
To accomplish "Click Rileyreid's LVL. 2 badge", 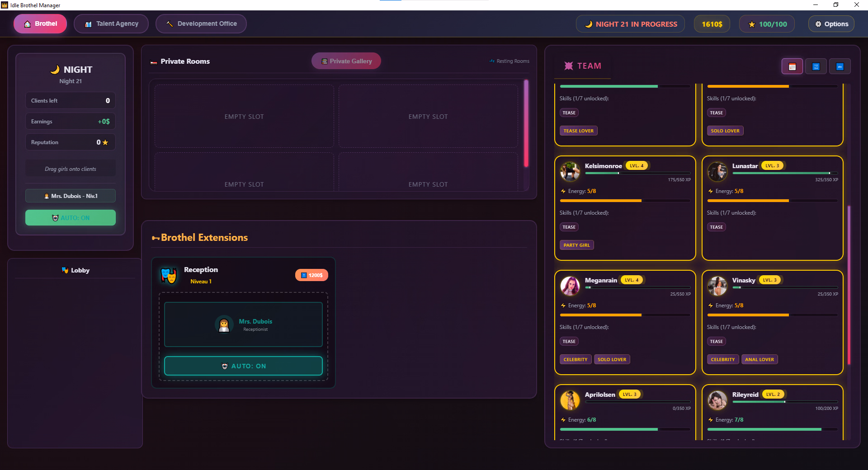I will tap(773, 395).
